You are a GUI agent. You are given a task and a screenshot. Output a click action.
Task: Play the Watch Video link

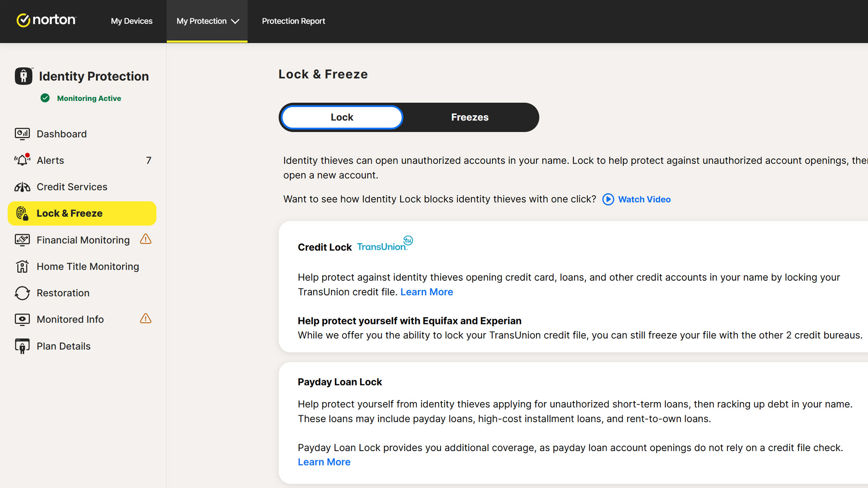click(644, 199)
